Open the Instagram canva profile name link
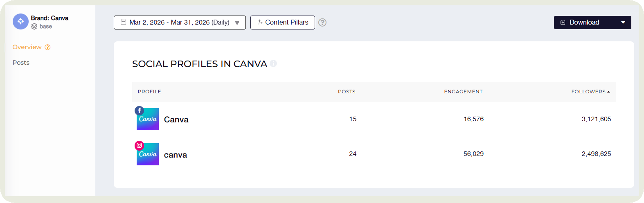 tap(176, 155)
